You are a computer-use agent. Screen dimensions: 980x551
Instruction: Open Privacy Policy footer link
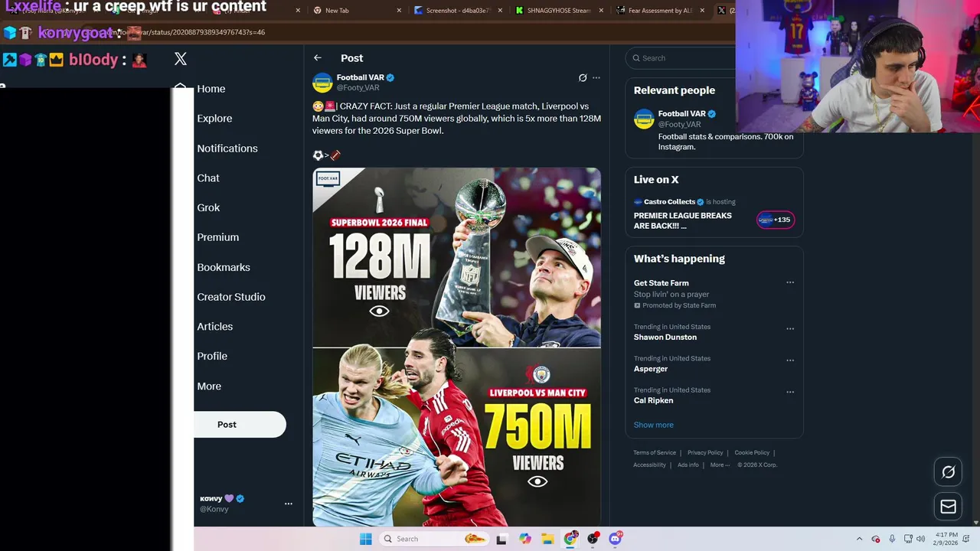[705, 452]
